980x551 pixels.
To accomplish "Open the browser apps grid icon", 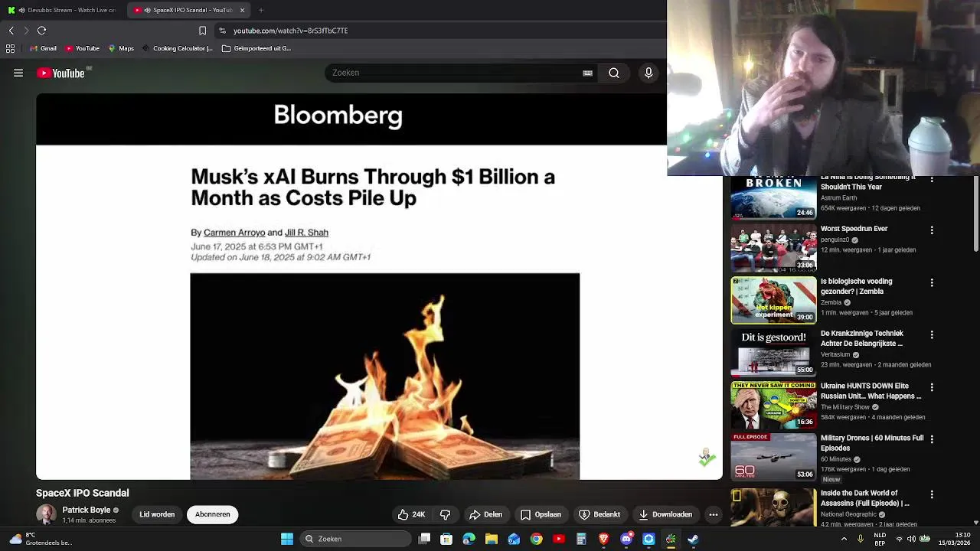I will 10,48.
